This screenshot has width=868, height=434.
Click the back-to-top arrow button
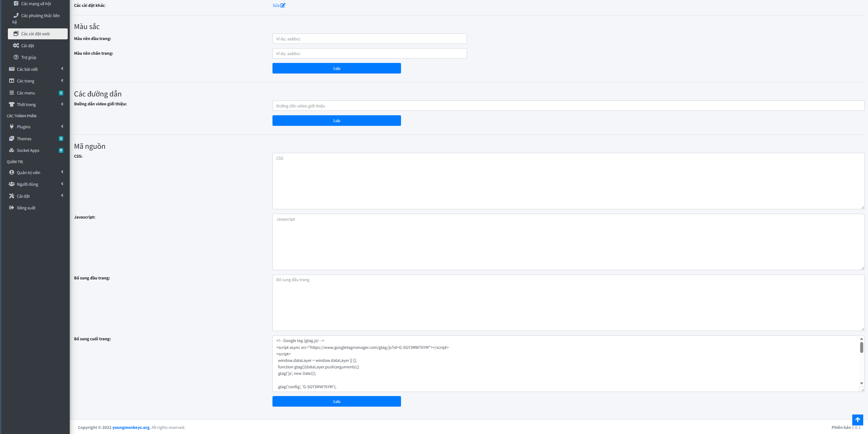857,420
